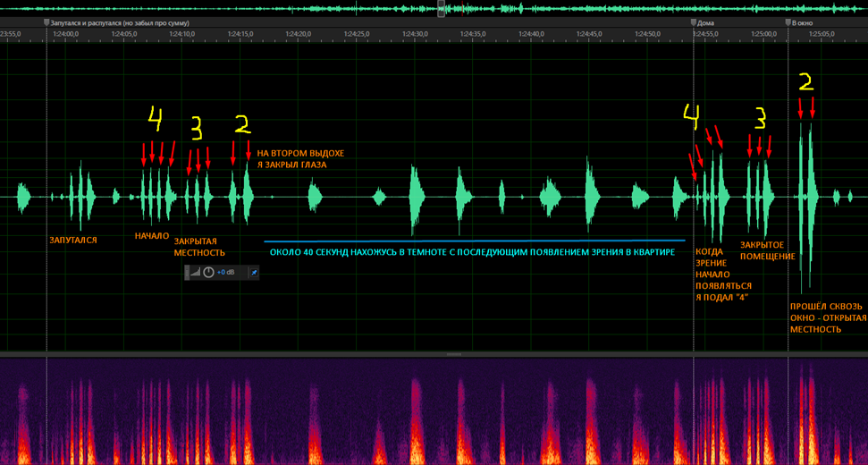The width and height of the screenshot is (868, 465).
Task: Click ruler time 1:24:10,0
Action: point(182,34)
